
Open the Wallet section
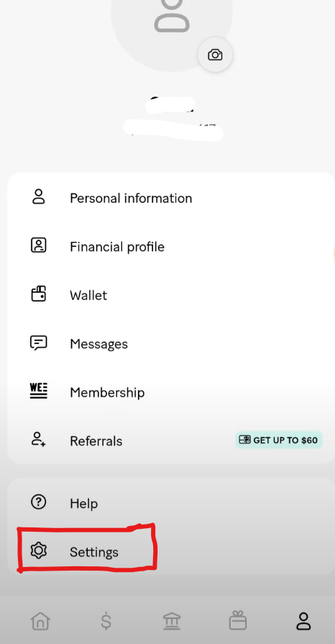pos(171,295)
